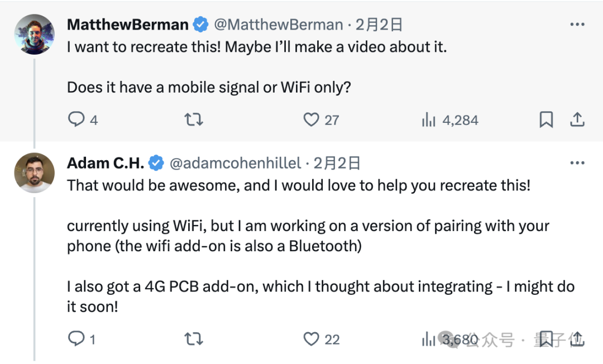Open more options on MatthewBerman's tweet
603x364 pixels.
coord(577,25)
